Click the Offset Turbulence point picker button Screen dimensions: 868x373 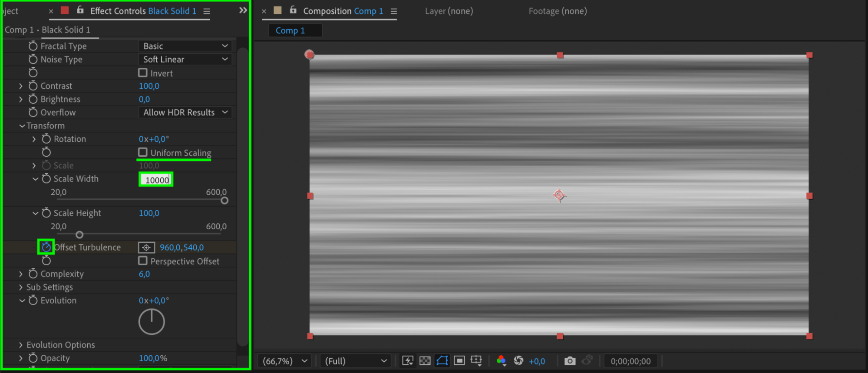[x=146, y=247]
